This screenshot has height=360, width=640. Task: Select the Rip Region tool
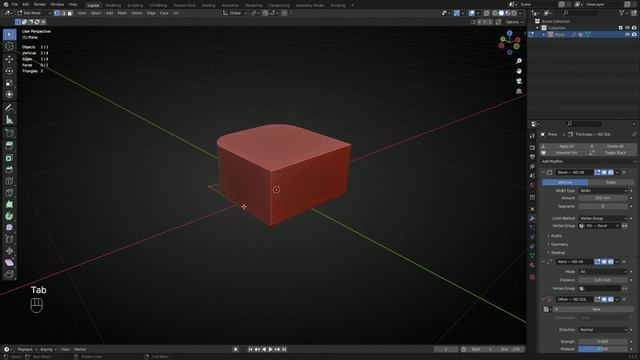coord(9,274)
